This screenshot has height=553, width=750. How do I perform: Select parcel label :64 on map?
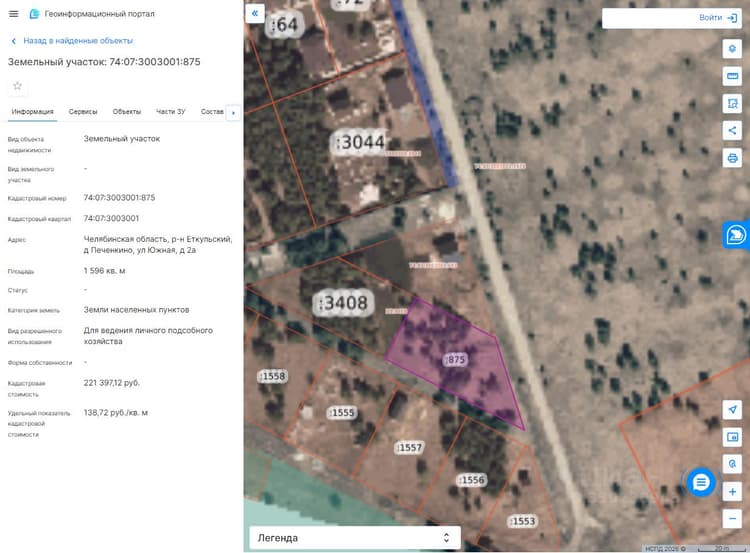point(284,24)
